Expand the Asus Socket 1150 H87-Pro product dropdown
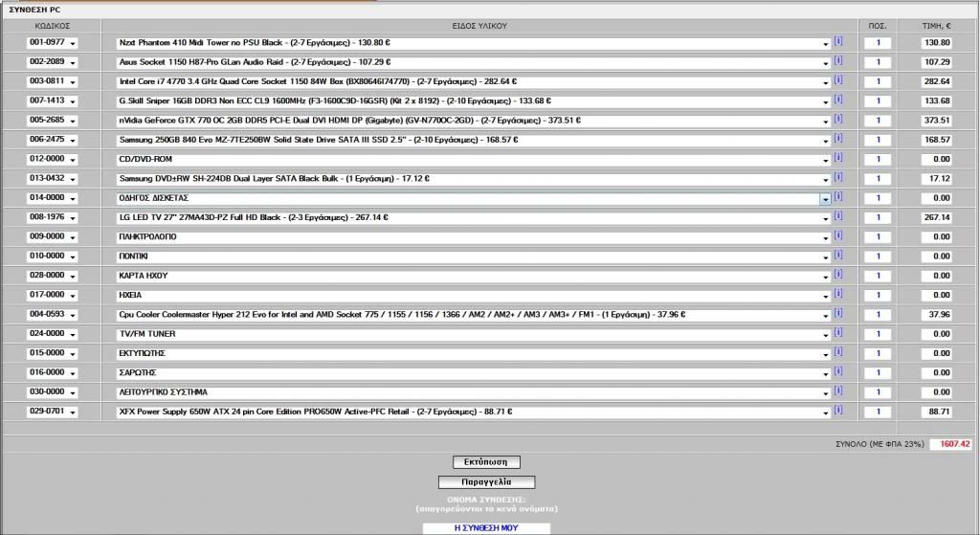Screen dimensions: 980x535 click(825, 63)
